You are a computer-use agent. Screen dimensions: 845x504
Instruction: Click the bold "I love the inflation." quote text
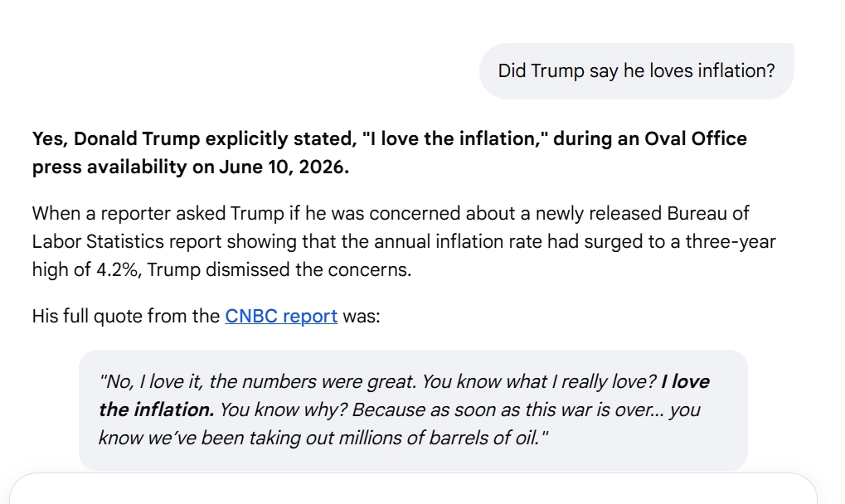404,395
